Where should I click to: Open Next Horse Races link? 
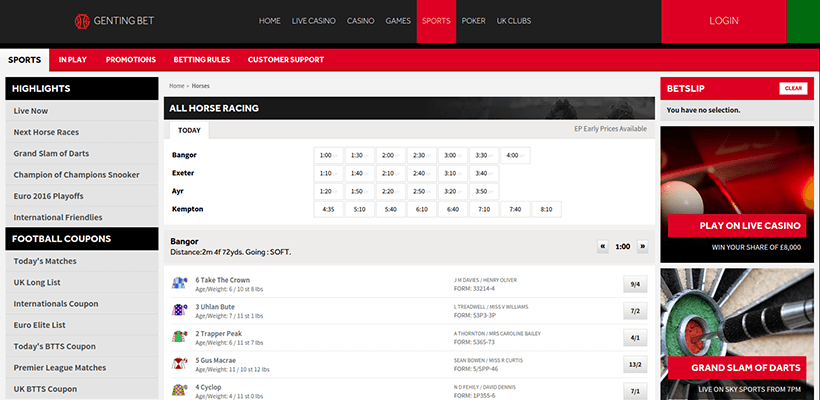pos(82,132)
